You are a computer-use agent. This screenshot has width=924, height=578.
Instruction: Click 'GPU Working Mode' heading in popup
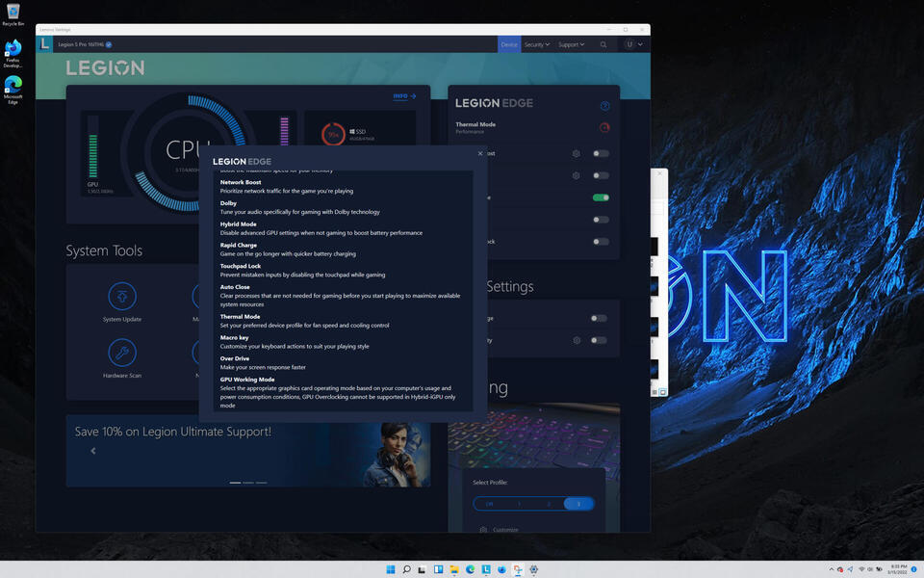click(247, 380)
